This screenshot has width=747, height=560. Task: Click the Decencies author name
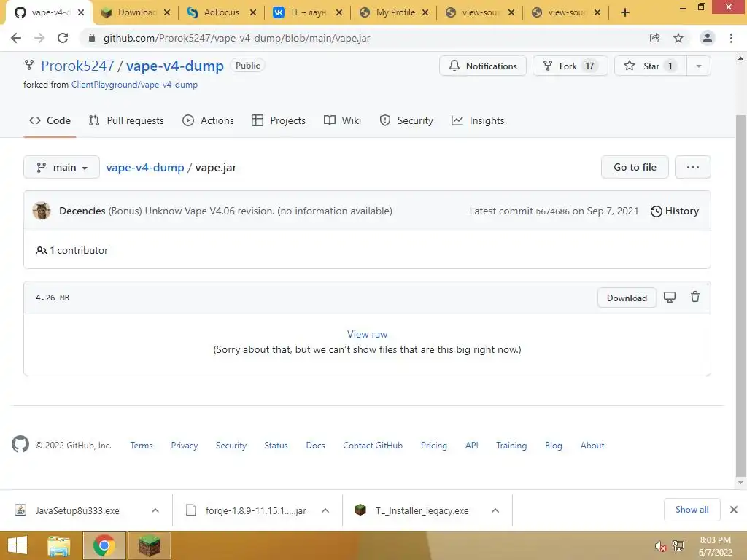point(82,211)
